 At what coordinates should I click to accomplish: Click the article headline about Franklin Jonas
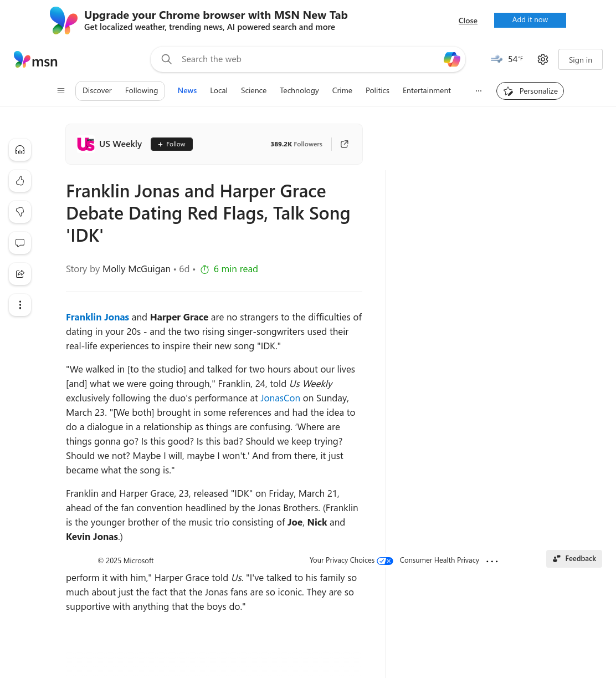208,213
